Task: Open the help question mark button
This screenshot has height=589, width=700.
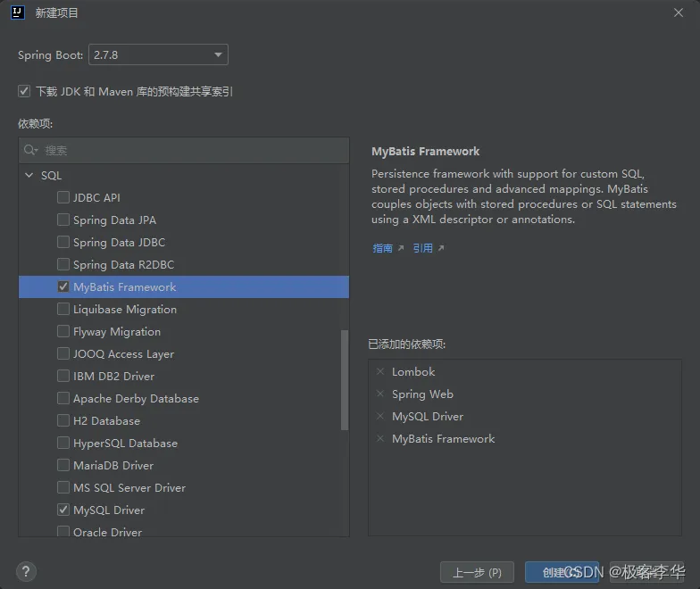Action: coord(27,571)
